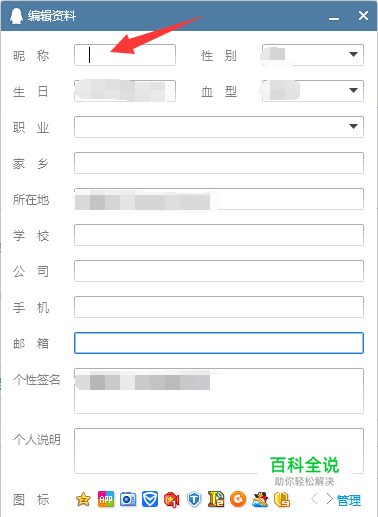Click the shield icon with letter T
The height and width of the screenshot is (517, 378).
click(194, 499)
